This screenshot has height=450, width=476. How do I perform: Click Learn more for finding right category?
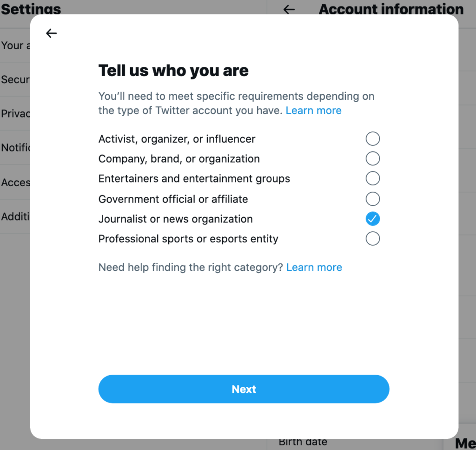pyautogui.click(x=314, y=267)
